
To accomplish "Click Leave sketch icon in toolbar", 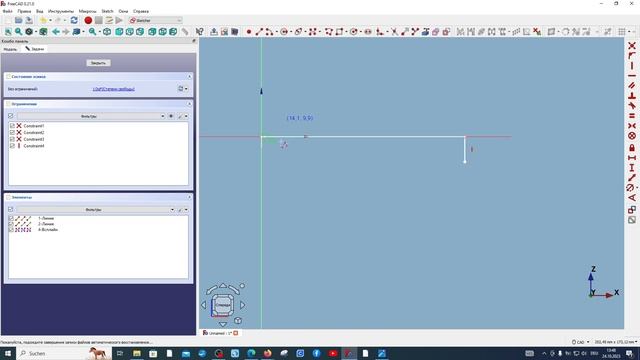I will point(214,31).
